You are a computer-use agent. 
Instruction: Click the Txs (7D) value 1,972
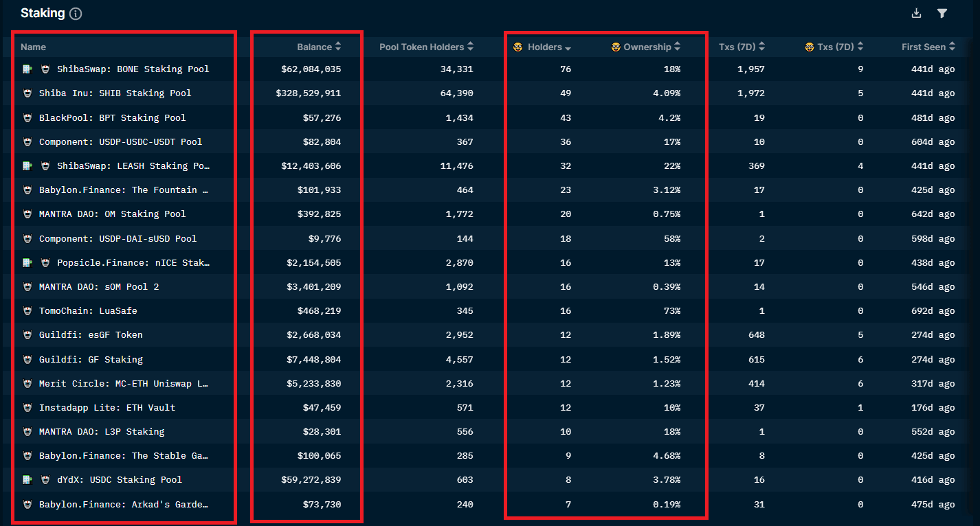pyautogui.click(x=750, y=93)
